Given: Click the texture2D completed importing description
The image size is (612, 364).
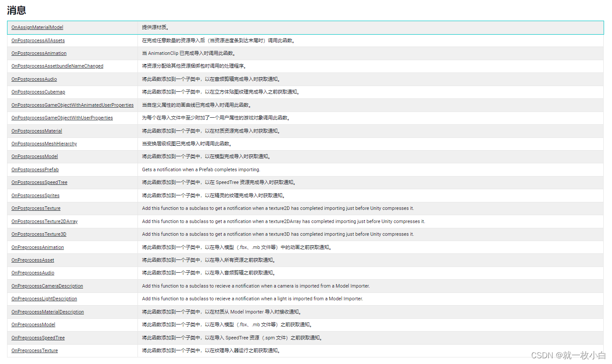Looking at the screenshot, I should [278, 208].
